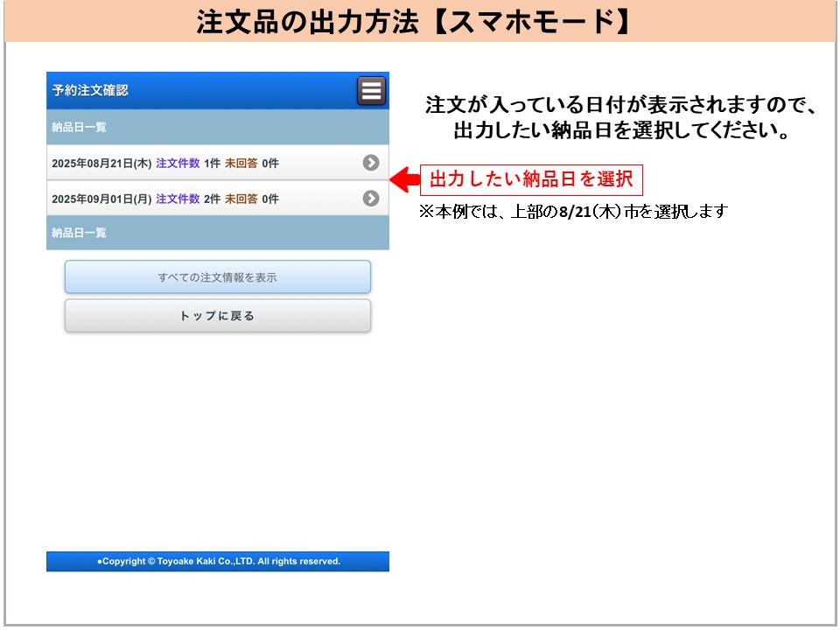Click the Toyoake Kaki copyright footer
Viewport: 840px width, 630px height.
click(218, 562)
